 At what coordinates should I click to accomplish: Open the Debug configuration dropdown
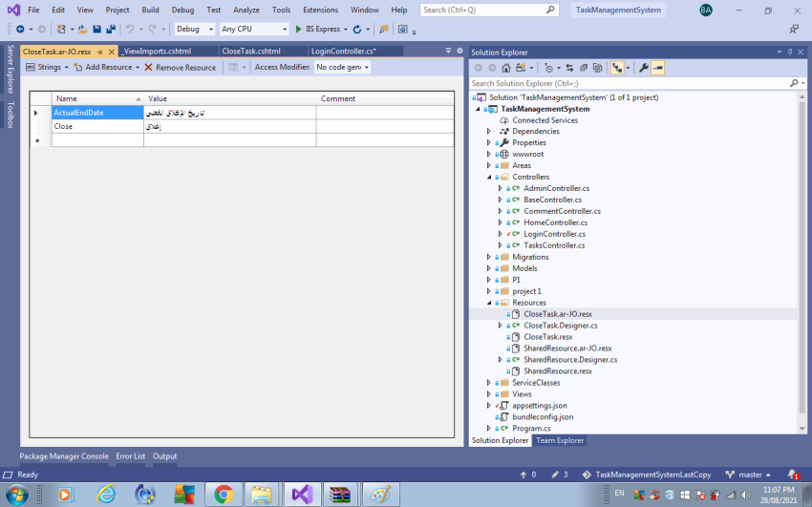(x=194, y=30)
